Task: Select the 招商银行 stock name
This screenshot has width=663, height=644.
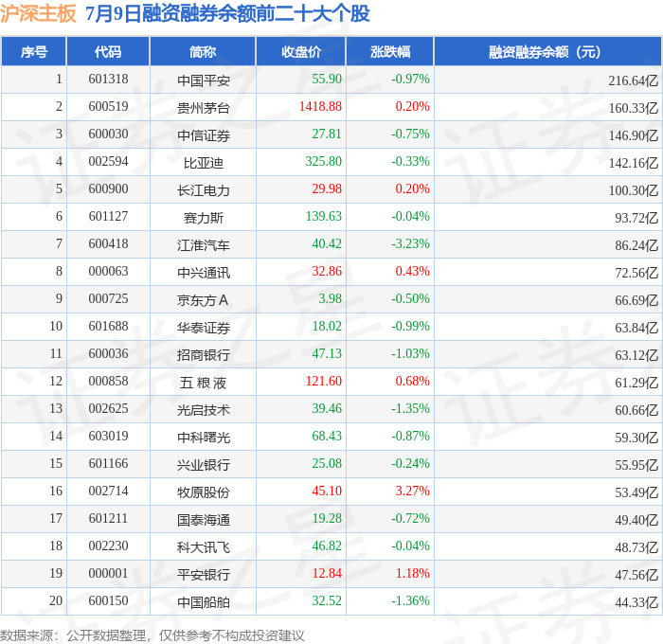Action: (204, 355)
